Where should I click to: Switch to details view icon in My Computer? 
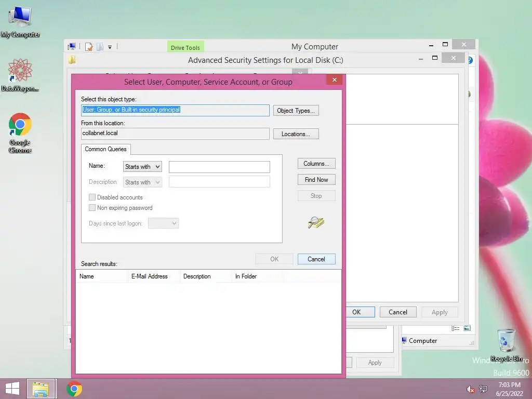pyautogui.click(x=455, y=328)
